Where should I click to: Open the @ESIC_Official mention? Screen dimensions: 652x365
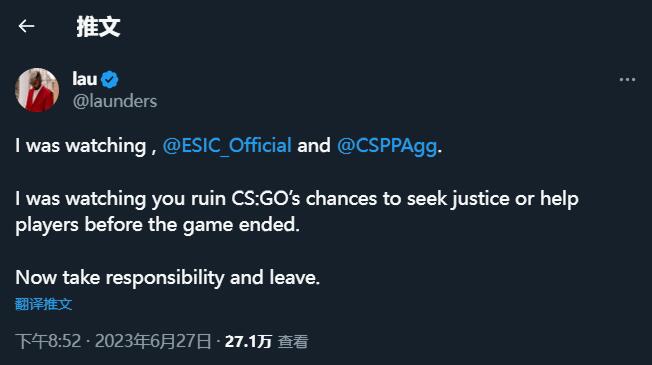point(227,146)
